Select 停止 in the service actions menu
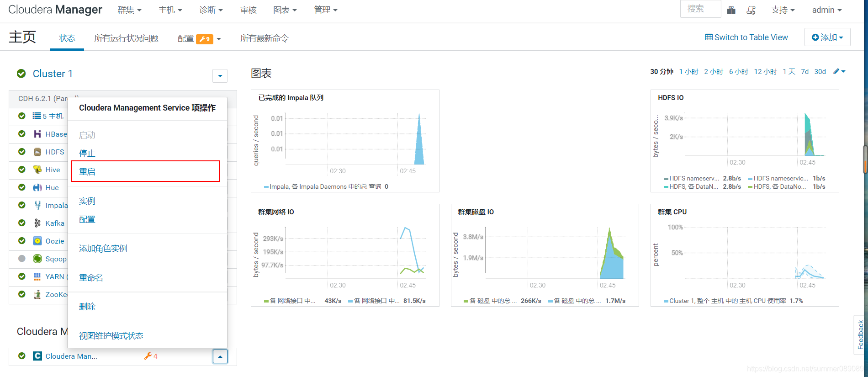This screenshot has width=868, height=377. (87, 154)
